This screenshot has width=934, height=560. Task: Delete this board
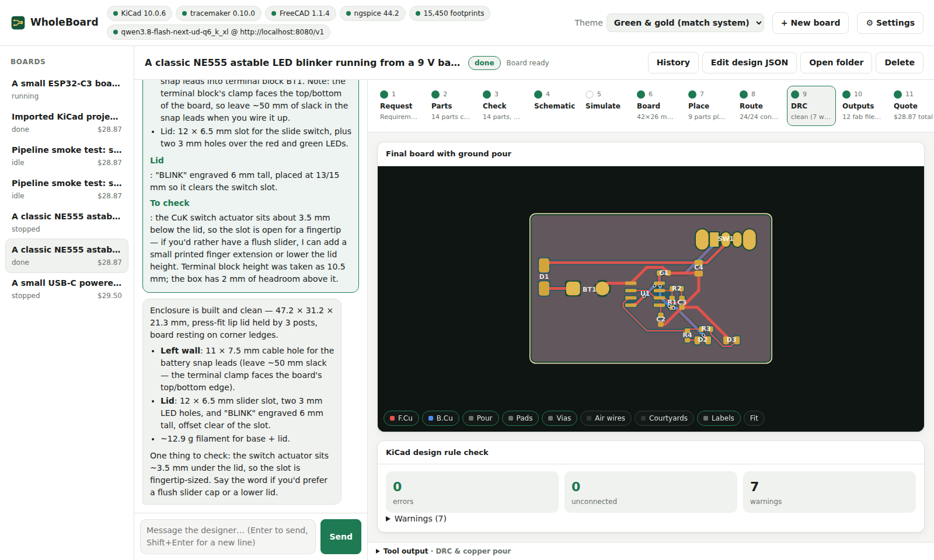tap(900, 62)
